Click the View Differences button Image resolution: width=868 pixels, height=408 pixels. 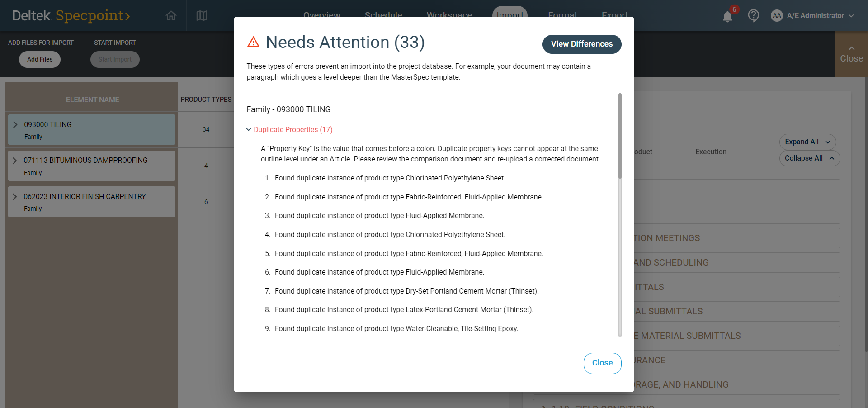coord(581,44)
